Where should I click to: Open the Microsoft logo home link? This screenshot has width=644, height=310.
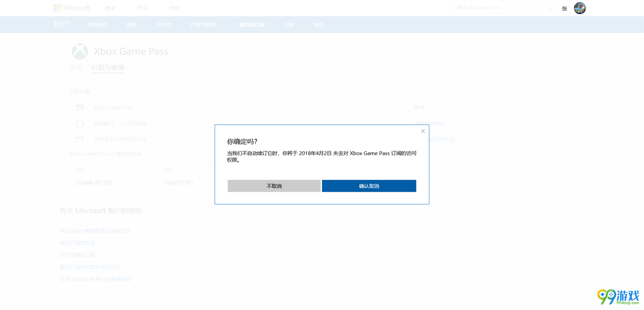tap(72, 8)
